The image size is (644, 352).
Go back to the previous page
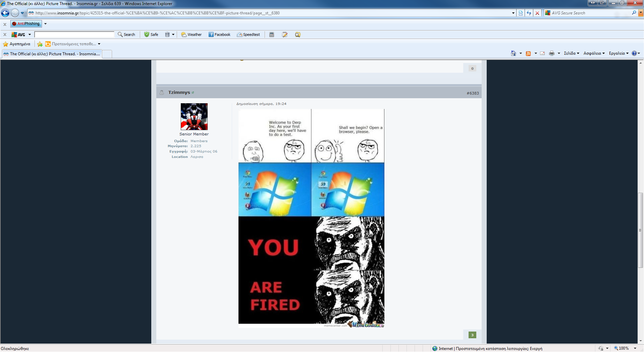5,13
